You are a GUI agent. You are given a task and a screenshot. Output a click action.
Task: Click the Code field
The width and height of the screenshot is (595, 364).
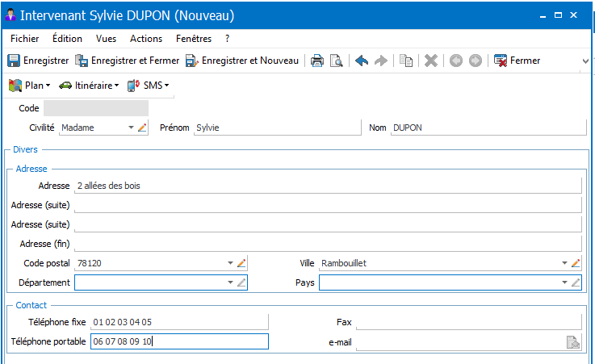(96, 108)
